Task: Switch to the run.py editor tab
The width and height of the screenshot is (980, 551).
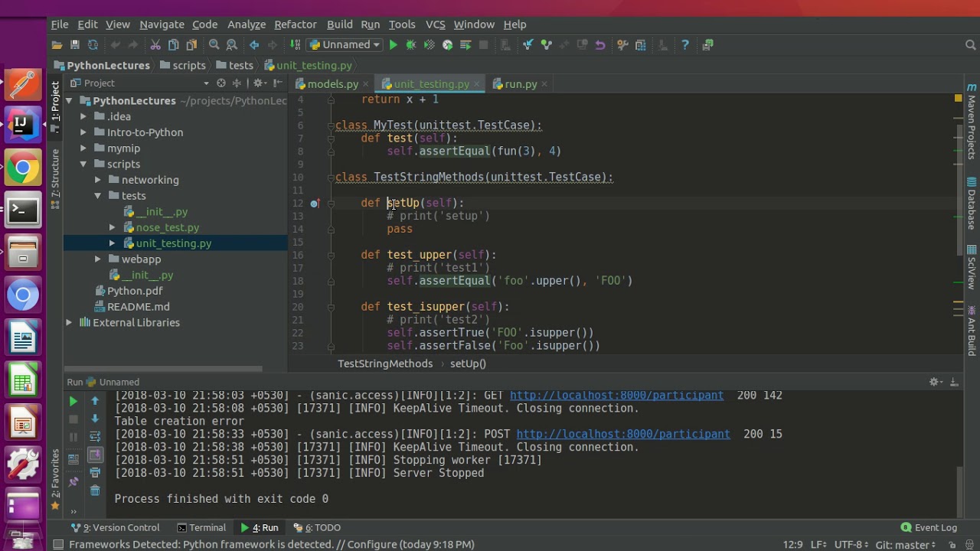Action: [x=521, y=84]
